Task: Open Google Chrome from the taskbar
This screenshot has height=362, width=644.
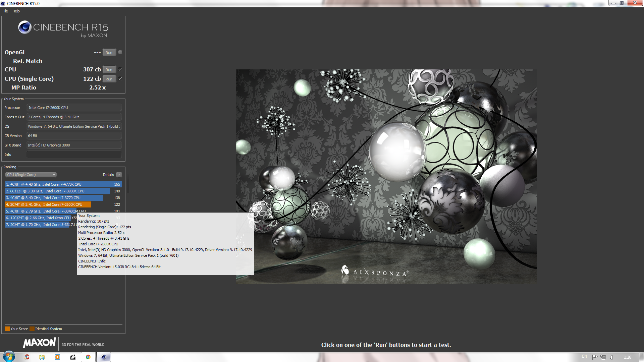Action: [88, 357]
